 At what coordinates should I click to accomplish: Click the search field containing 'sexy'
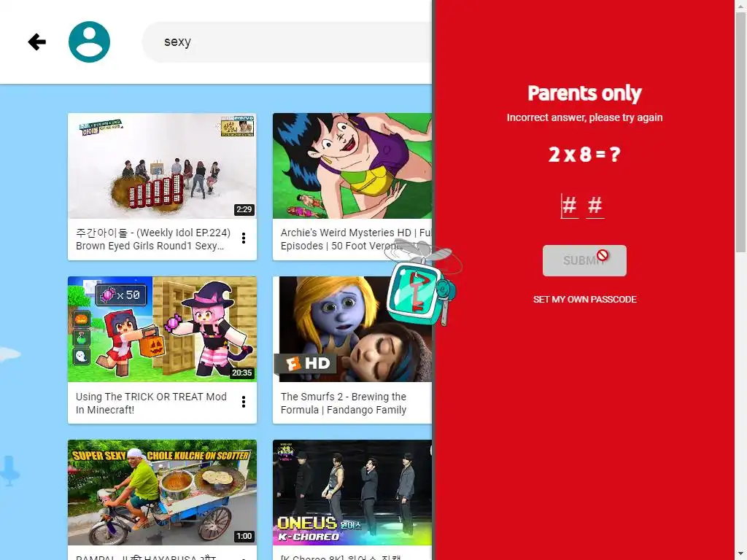(x=287, y=42)
